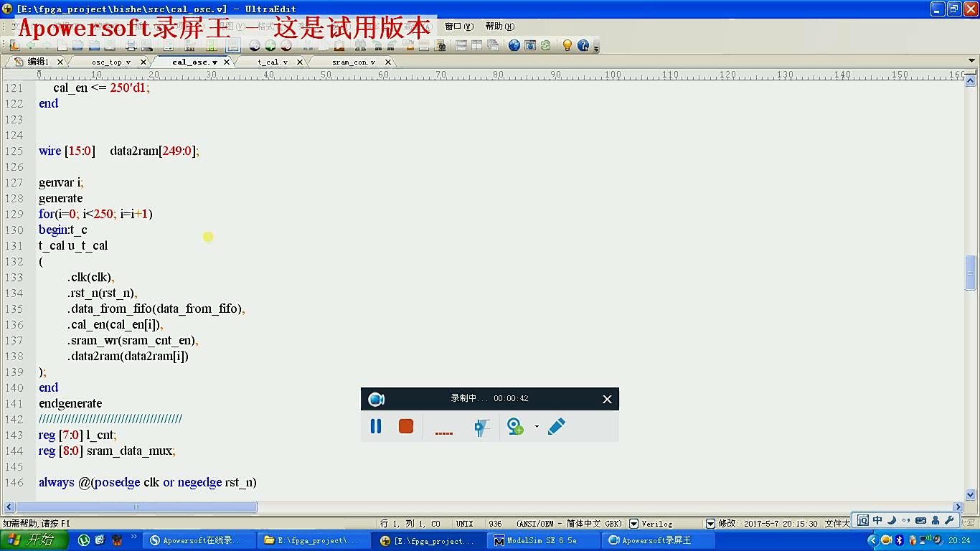Click the horizontal scrollbar thumb of the editor
Viewport: 980px width, 551px height.
(x=136, y=507)
